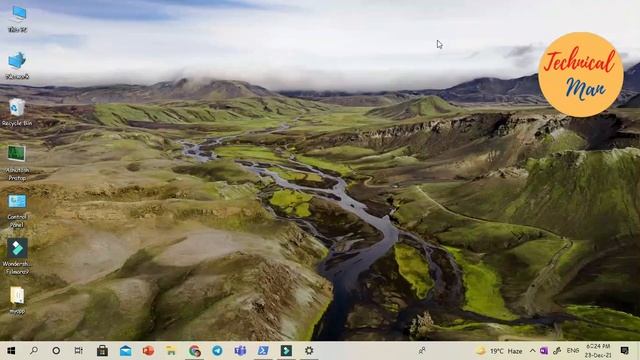Open OneNote tray icon
This screenshot has width=640, height=360.
(x=544, y=351)
